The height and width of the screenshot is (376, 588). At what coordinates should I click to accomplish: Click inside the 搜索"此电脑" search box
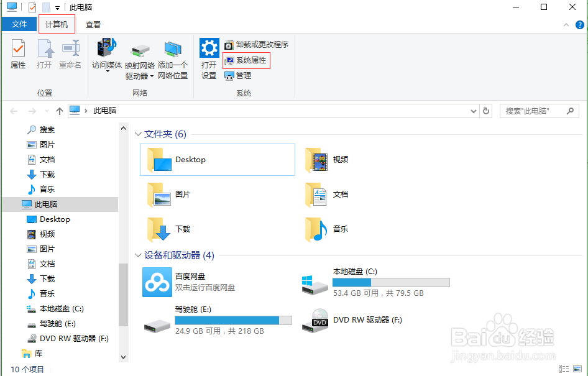535,110
